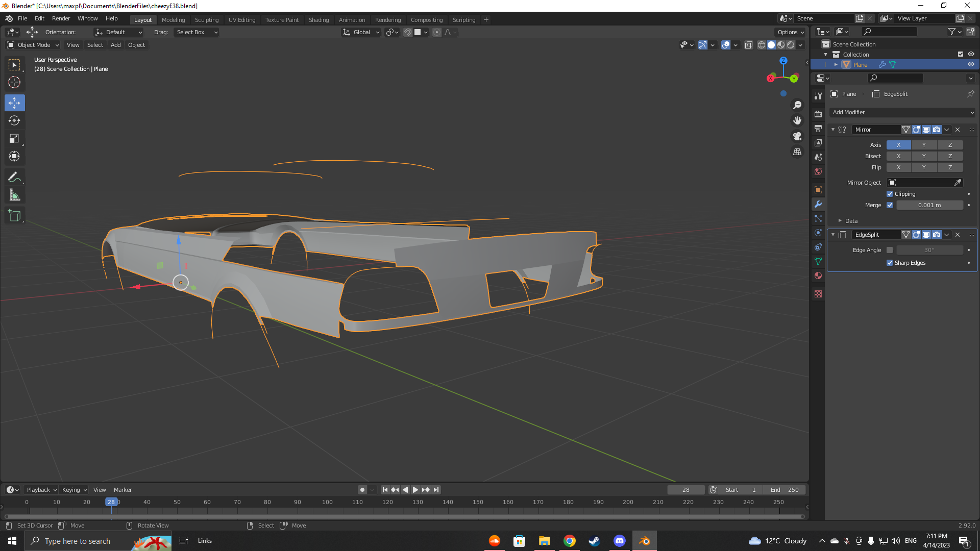Disable the Clipping checkbox
The height and width of the screenshot is (551, 980).
tap(890, 194)
